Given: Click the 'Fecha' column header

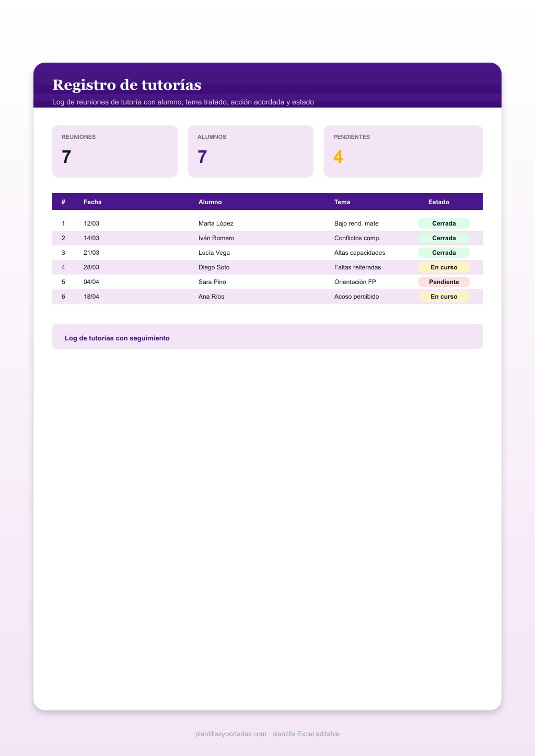Looking at the screenshot, I should [x=92, y=202].
